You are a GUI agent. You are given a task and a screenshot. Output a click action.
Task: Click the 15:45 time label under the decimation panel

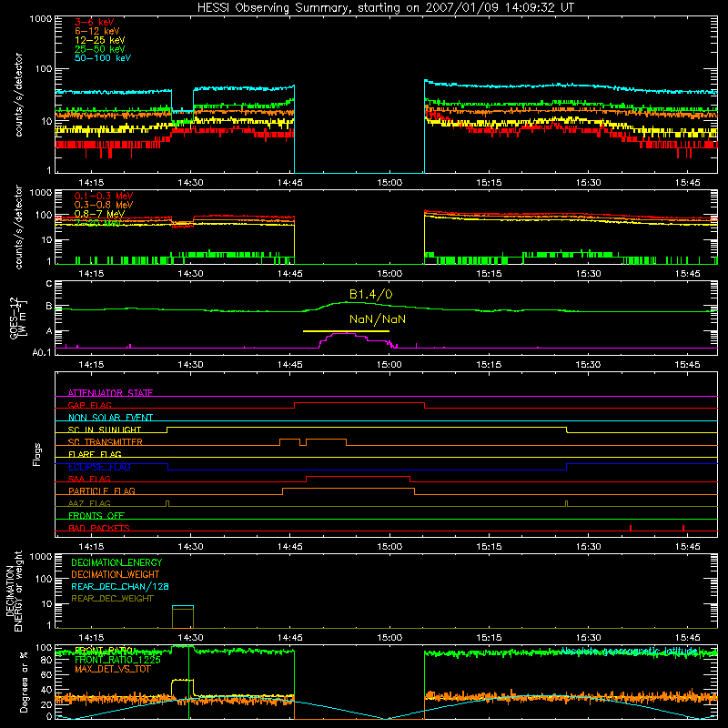(688, 638)
